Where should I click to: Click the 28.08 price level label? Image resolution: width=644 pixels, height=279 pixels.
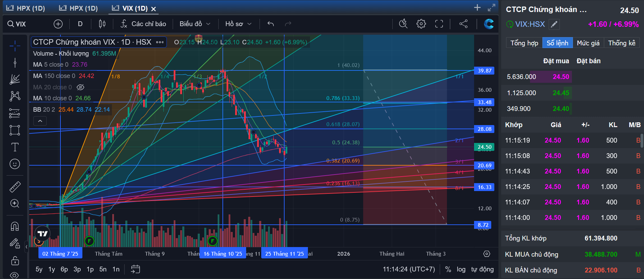click(484, 129)
